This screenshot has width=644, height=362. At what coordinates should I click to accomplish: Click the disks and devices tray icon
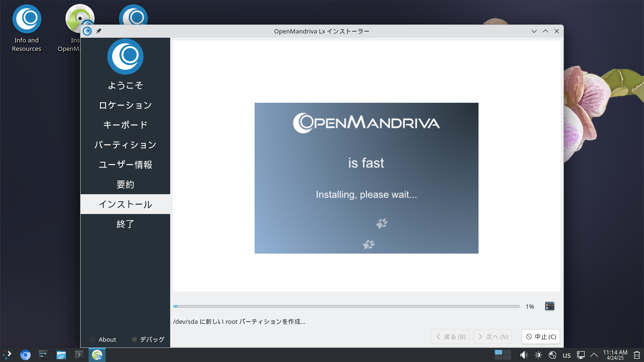pyautogui.click(x=553, y=355)
